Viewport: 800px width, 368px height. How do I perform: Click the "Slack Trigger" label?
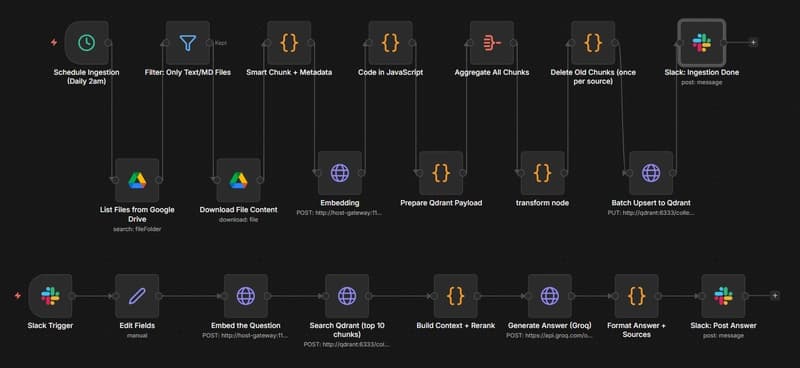50,325
